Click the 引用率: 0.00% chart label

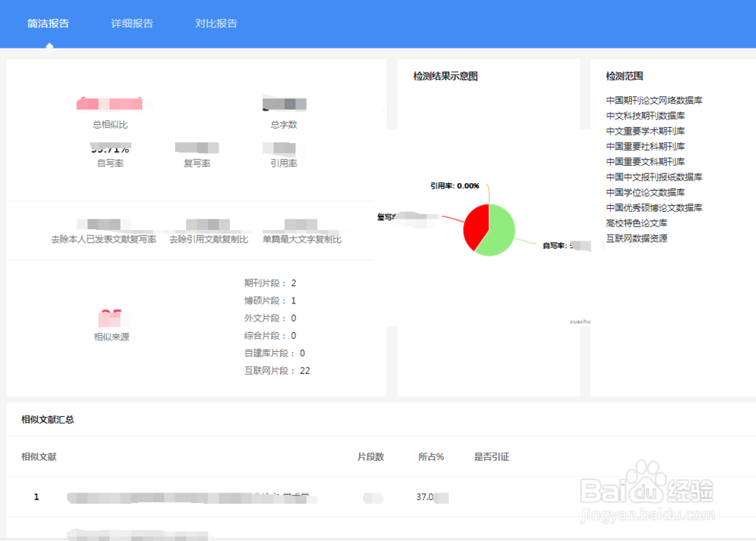pyautogui.click(x=454, y=185)
